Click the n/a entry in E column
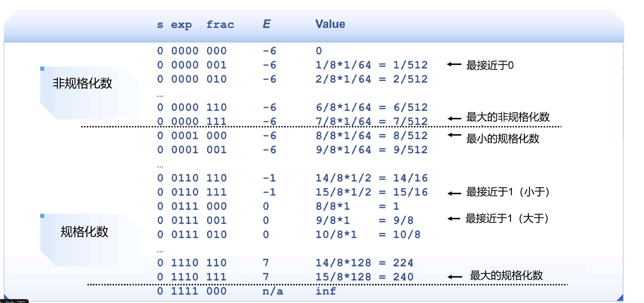Screen dimensions: 644x303 pos(272,291)
